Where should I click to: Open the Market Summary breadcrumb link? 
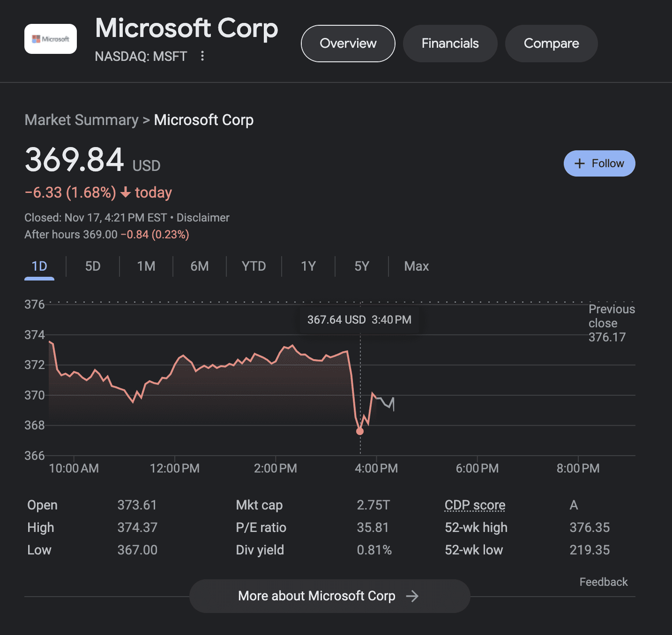pos(81,120)
